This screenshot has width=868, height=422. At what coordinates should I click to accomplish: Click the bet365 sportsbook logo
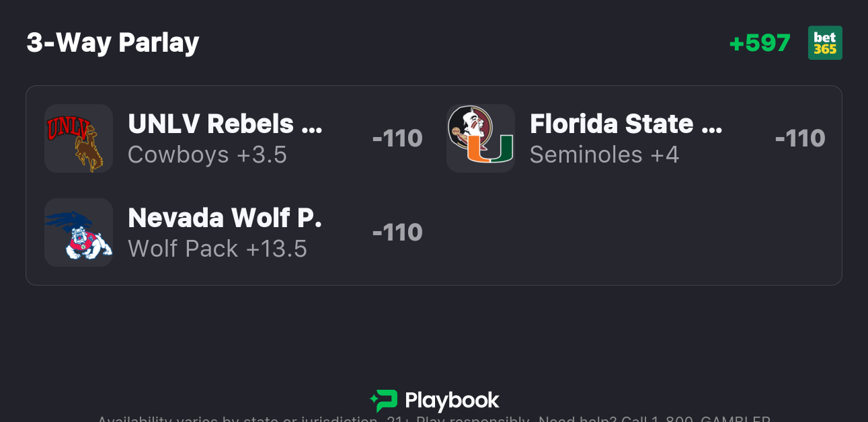click(825, 43)
